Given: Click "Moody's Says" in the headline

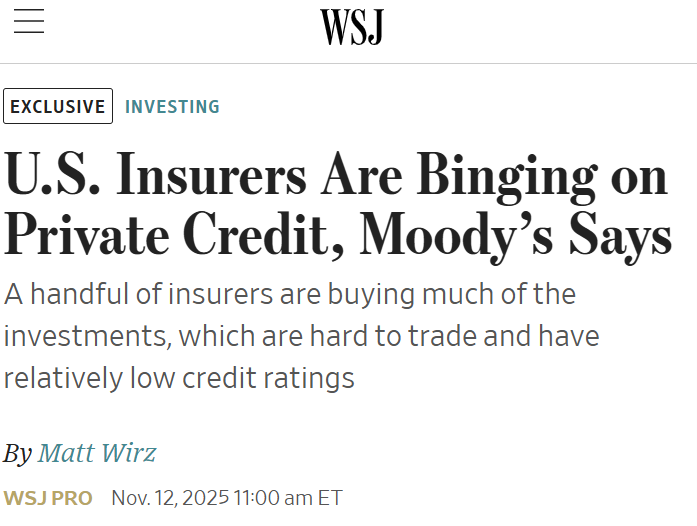Looking at the screenshot, I should pos(516,234).
